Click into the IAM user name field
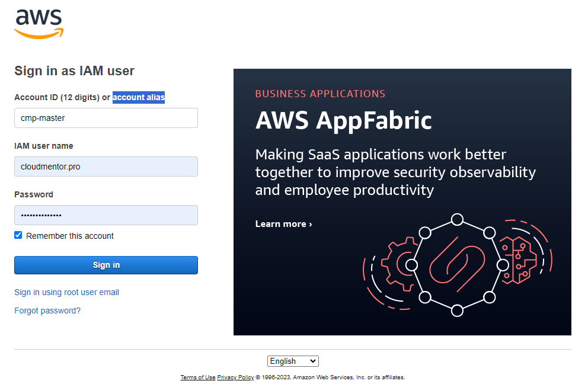 [106, 167]
